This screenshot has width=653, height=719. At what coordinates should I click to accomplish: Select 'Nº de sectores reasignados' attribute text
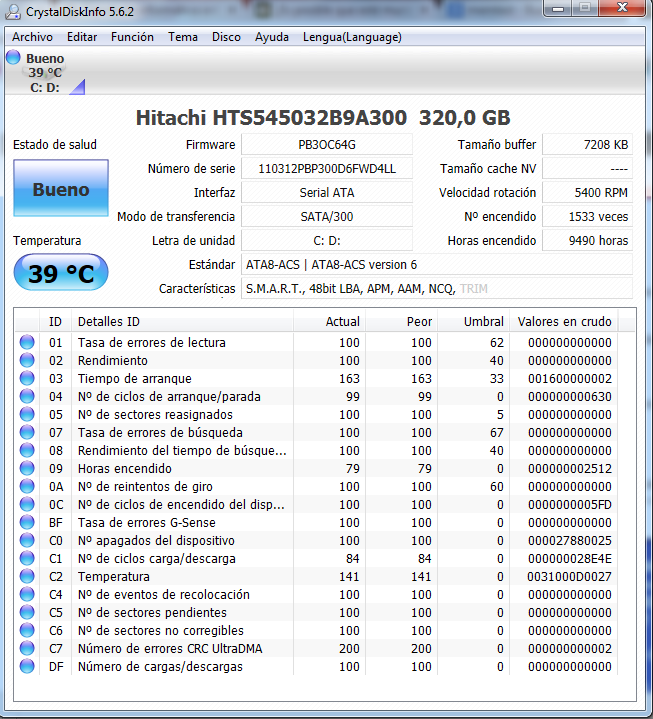pos(155,415)
